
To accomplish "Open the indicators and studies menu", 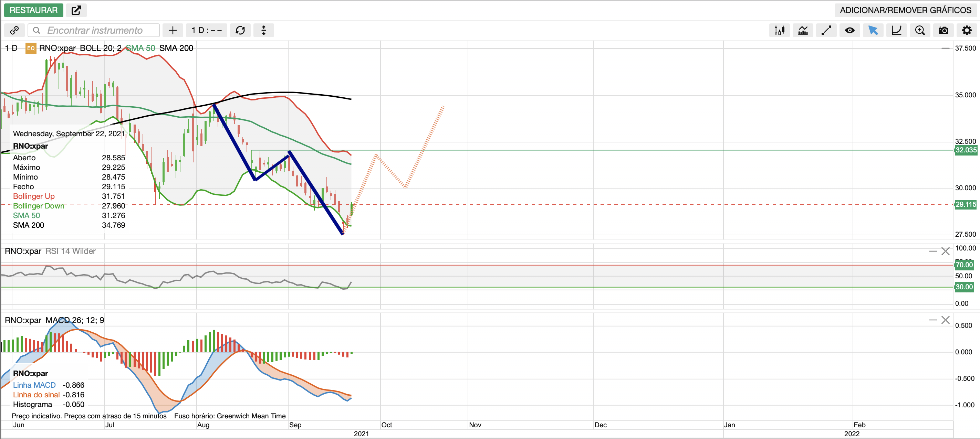I will [x=803, y=30].
